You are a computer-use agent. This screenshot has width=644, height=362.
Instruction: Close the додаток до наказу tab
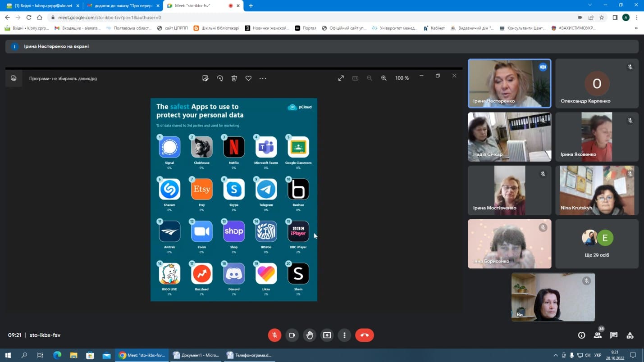click(158, 6)
